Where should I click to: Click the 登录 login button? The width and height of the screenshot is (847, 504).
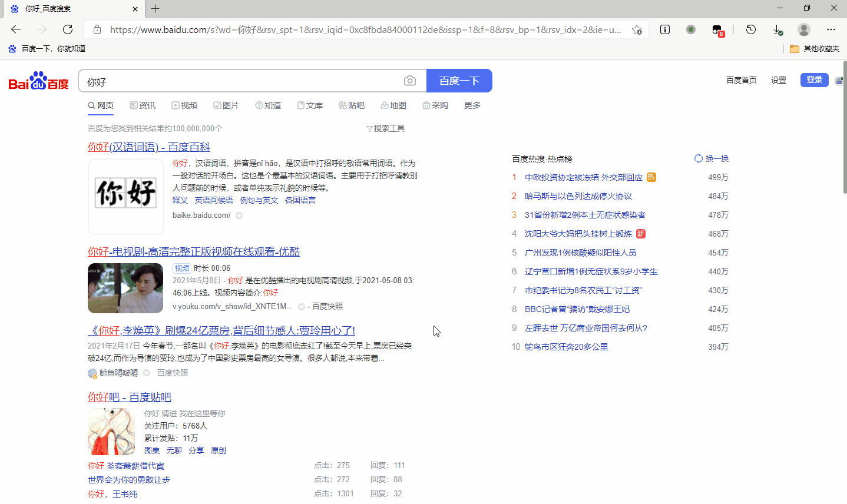click(x=814, y=80)
